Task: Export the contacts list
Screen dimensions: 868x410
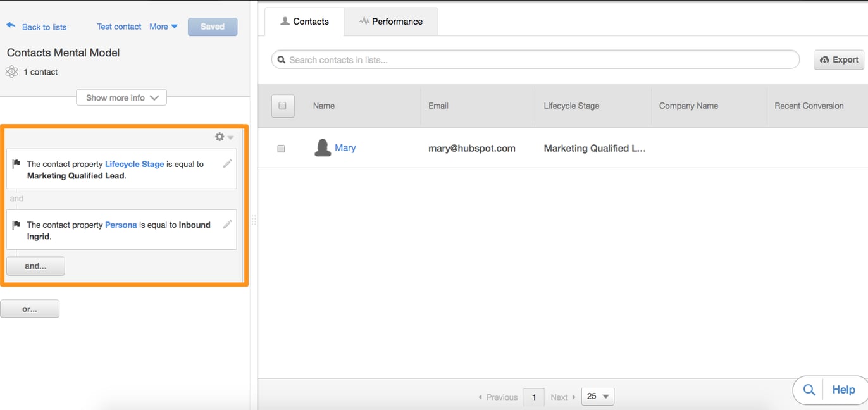Action: coord(839,59)
